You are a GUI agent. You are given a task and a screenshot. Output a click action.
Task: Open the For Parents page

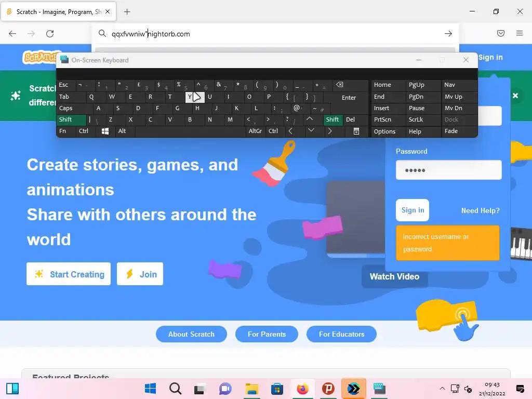[x=267, y=334]
